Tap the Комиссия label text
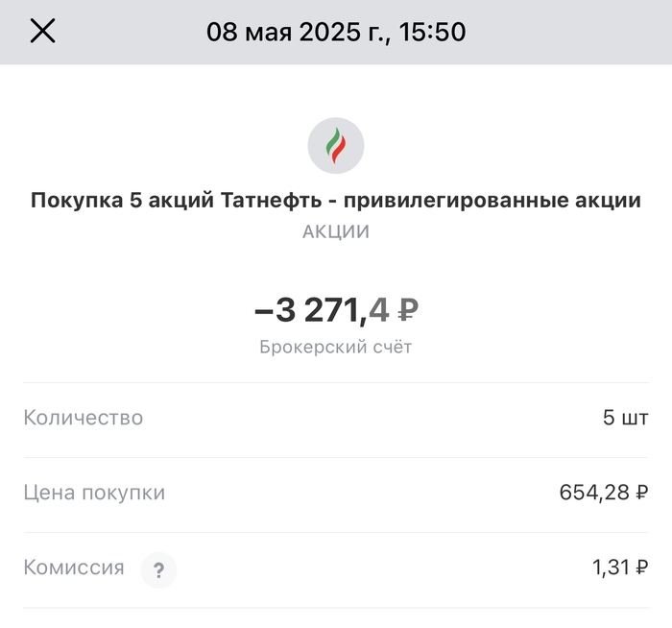The width and height of the screenshot is (672, 628). coord(74,568)
